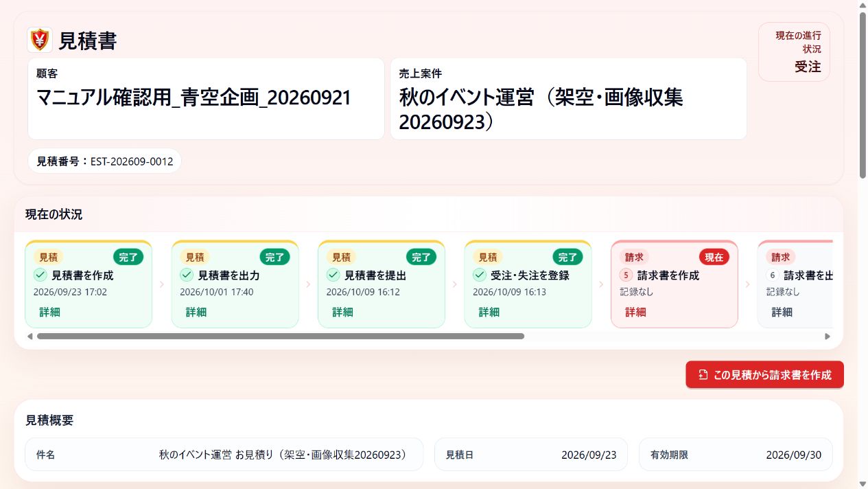This screenshot has width=868, height=489.
Task: Click the page scrollbar down arrow
Action: click(863, 484)
